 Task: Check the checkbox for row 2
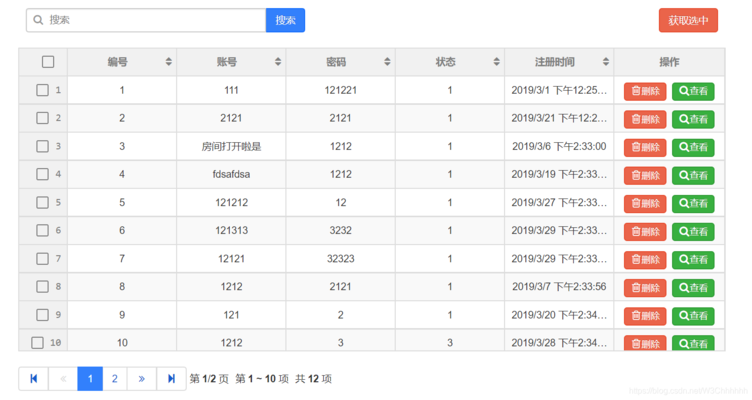(x=42, y=118)
